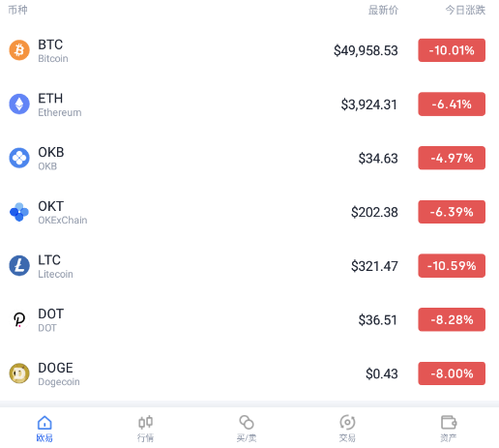Select the 欧易 home tab
499x448 pixels.
tap(44, 429)
